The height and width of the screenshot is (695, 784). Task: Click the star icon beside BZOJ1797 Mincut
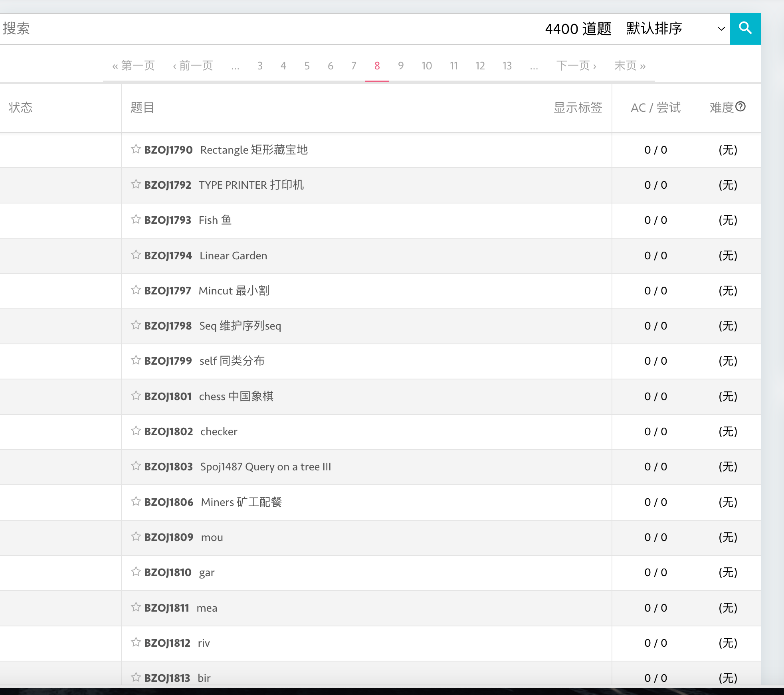pyautogui.click(x=136, y=290)
